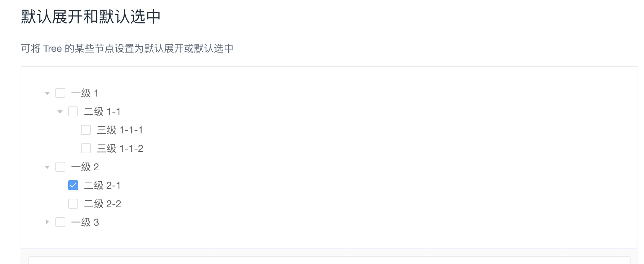
Task: Check the 一级 3 checkbox
Action: [x=60, y=222]
